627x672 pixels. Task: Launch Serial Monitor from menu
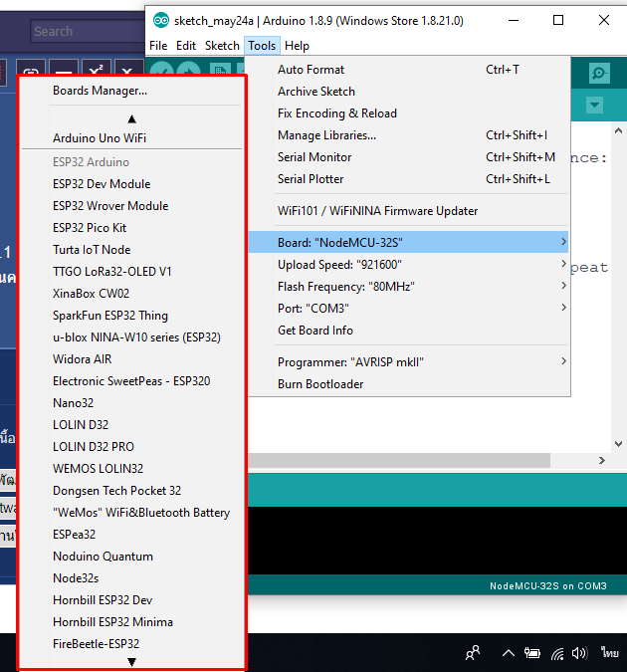pos(409,157)
